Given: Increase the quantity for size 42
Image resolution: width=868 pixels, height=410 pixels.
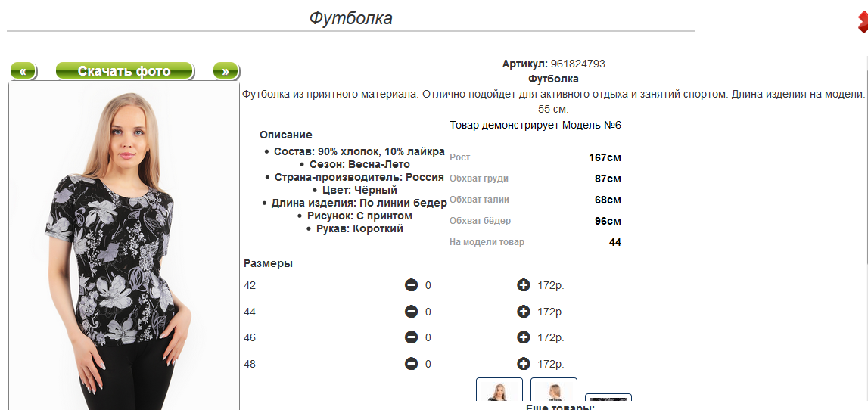Looking at the screenshot, I should (524, 285).
